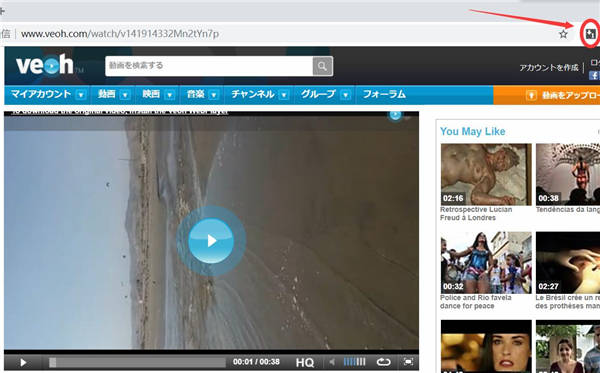Click the large center play button
Image resolution: width=600 pixels, height=373 pixels.
pyautogui.click(x=211, y=241)
